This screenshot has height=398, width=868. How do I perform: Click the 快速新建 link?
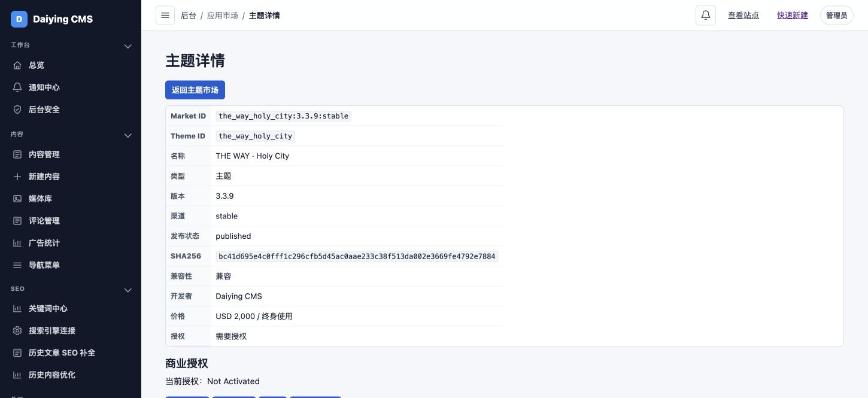[793, 16]
